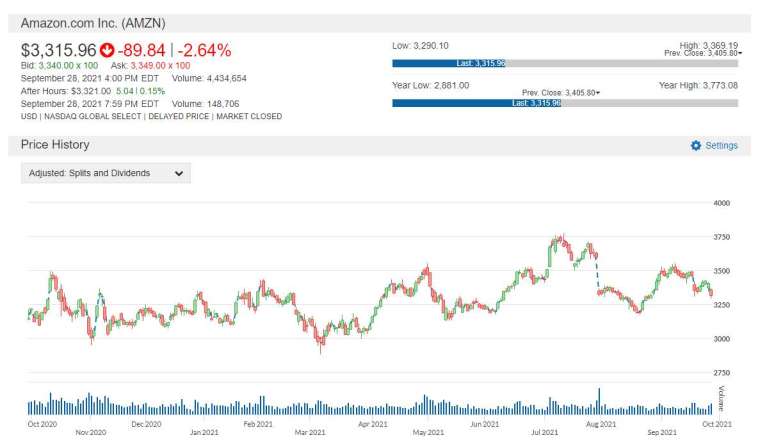Click the Year High: 3,773.08 value
The height and width of the screenshot is (442, 760).
tap(698, 85)
